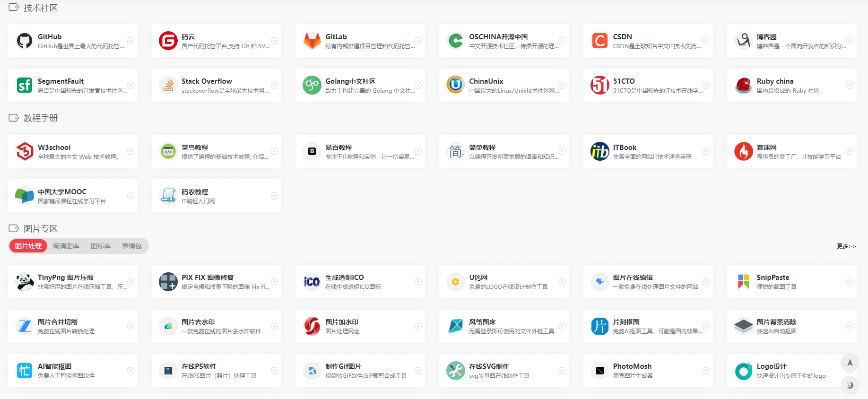Open the 51CTO red logo
Screen dimensions: 868x399
600,86
